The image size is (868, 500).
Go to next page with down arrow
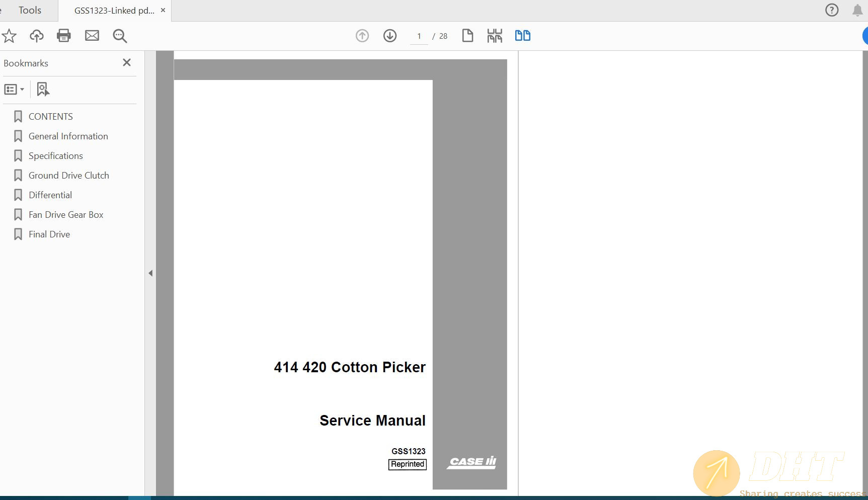pyautogui.click(x=390, y=36)
